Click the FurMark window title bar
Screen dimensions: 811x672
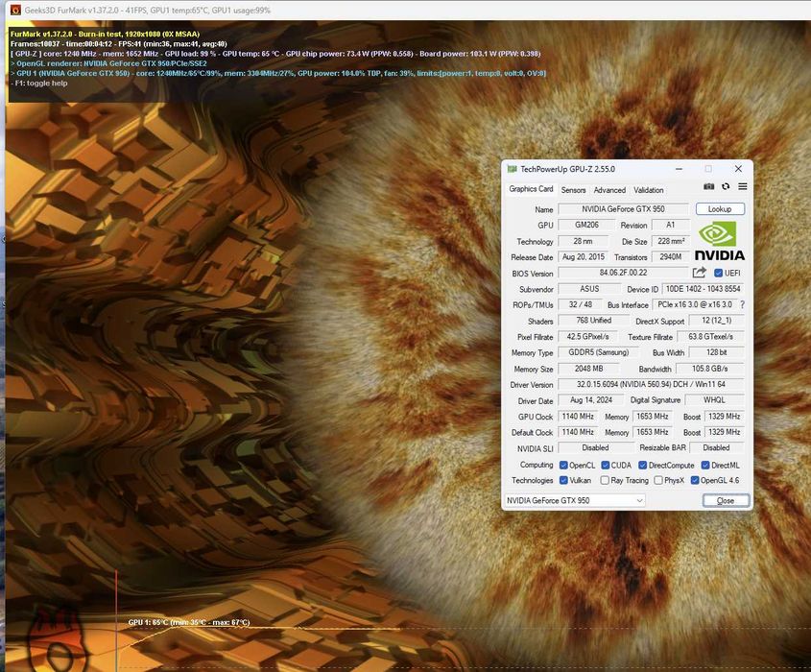pos(409,10)
